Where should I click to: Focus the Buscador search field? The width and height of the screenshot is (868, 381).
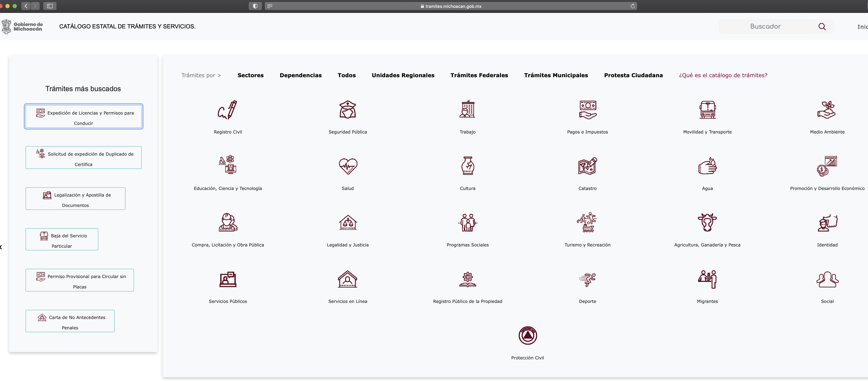pos(765,27)
